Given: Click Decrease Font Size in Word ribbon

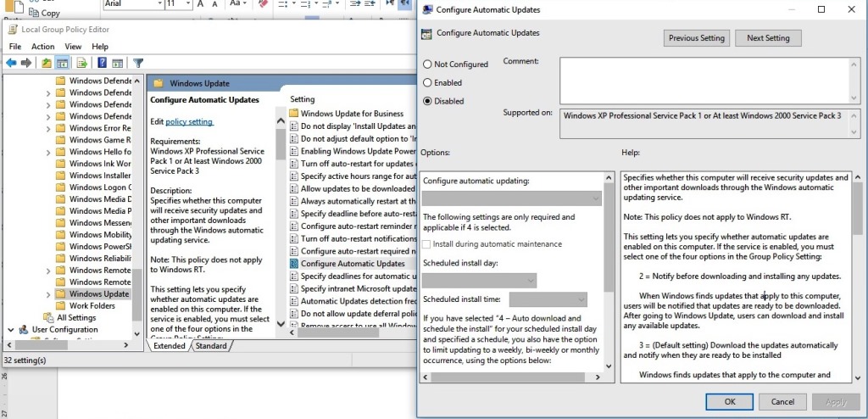Looking at the screenshot, I should point(214,4).
